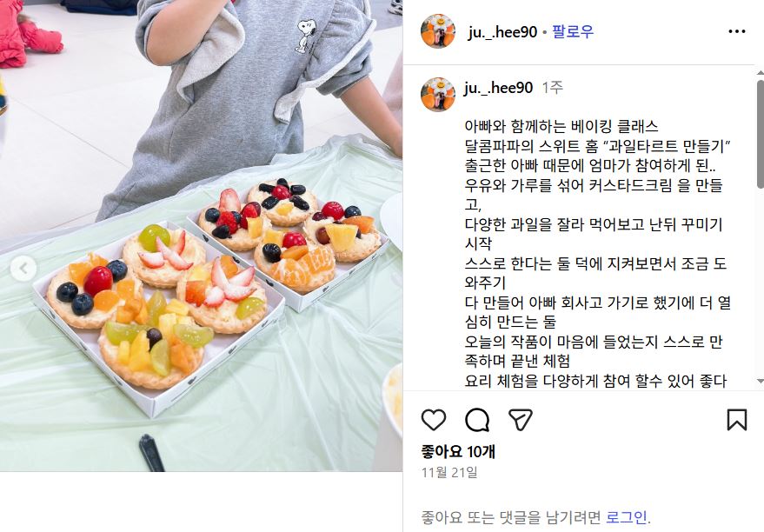This screenshot has height=532, width=764.
Task: View who liked via 좋아요 10개
Action: click(x=458, y=452)
